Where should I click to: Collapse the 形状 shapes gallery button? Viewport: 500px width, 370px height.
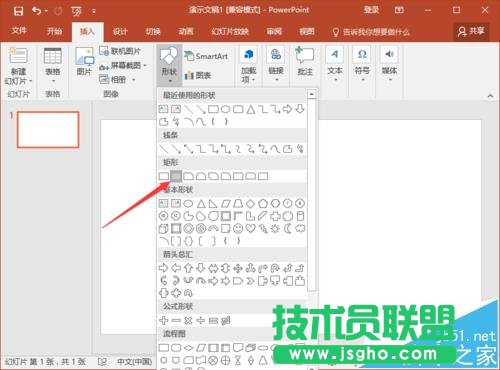[x=169, y=65]
